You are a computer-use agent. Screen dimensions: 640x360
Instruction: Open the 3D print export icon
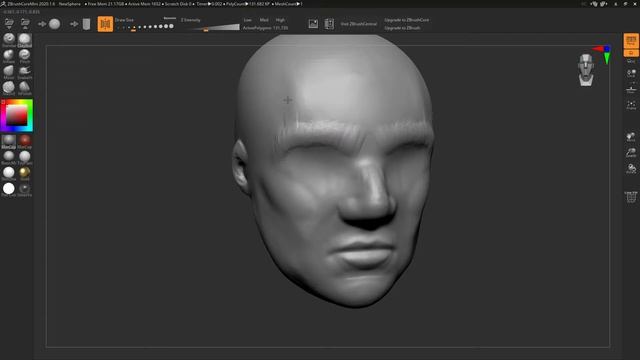click(631, 197)
